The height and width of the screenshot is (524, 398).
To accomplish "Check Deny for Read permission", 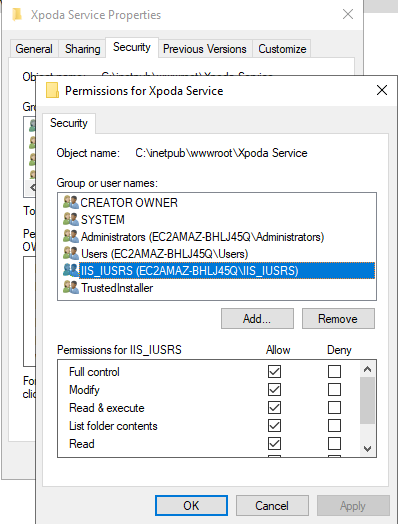I will (x=334, y=443).
